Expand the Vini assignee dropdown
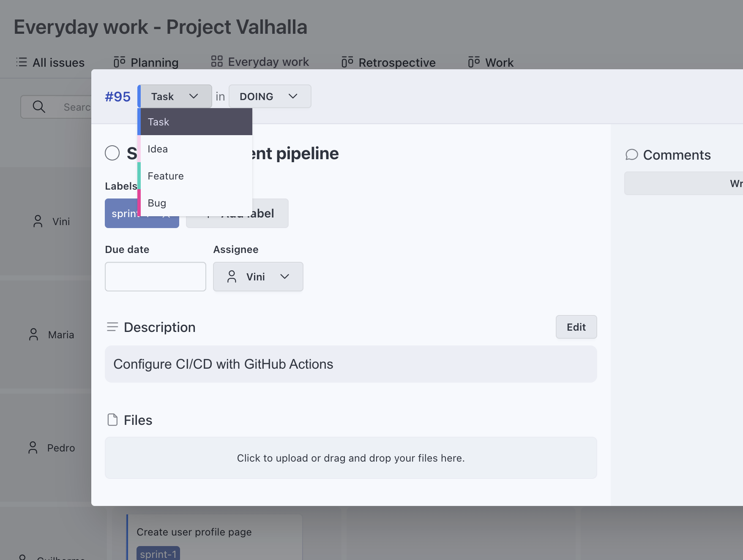743x560 pixels. coord(258,277)
